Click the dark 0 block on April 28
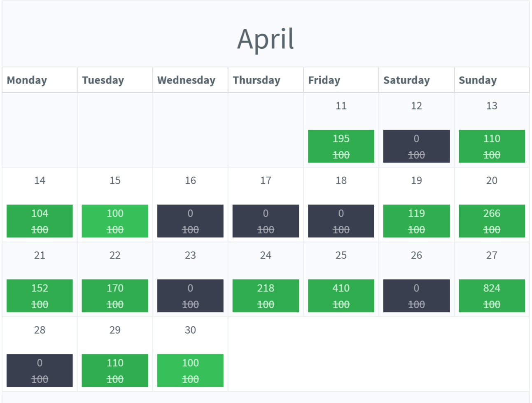The image size is (532, 403). (x=40, y=370)
